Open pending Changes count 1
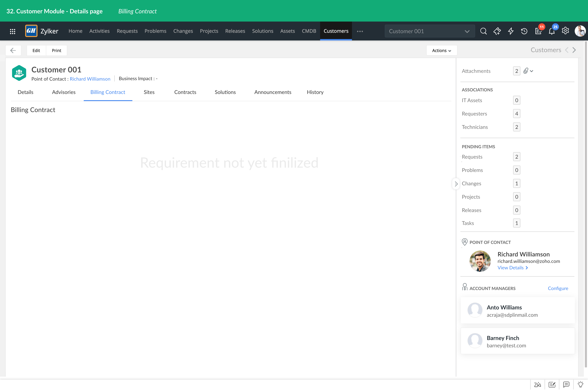The height and width of the screenshot is (390, 588). coord(516,184)
